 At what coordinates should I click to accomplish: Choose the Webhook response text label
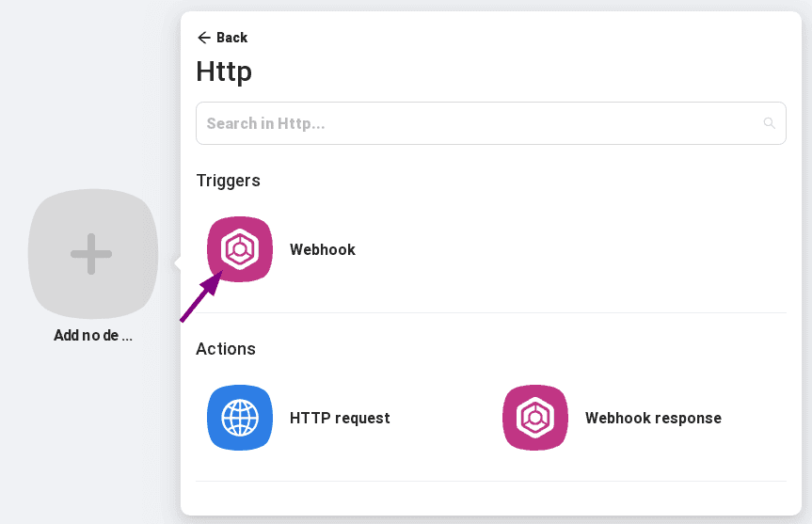coord(653,418)
